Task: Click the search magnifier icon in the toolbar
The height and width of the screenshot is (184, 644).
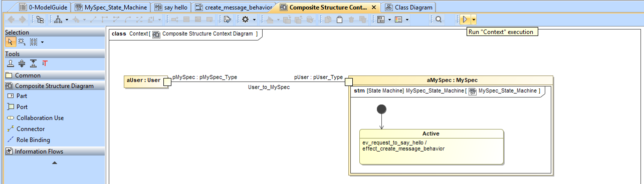Action: click(439, 19)
